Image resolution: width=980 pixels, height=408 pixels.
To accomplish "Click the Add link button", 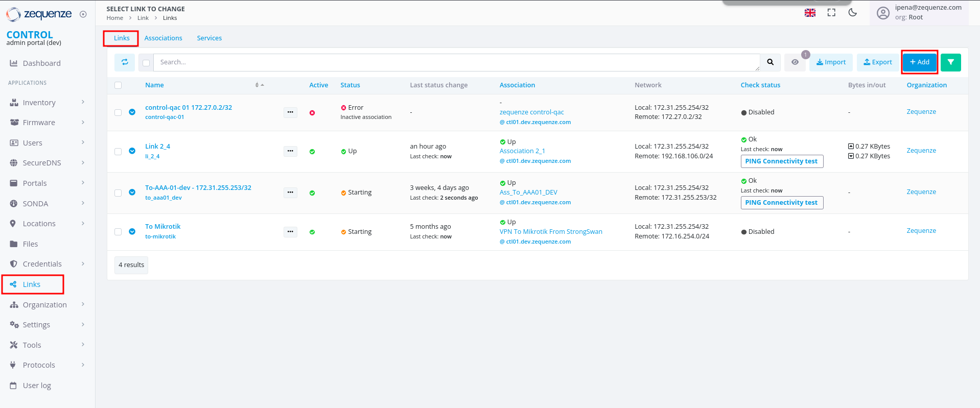I will pos(919,62).
